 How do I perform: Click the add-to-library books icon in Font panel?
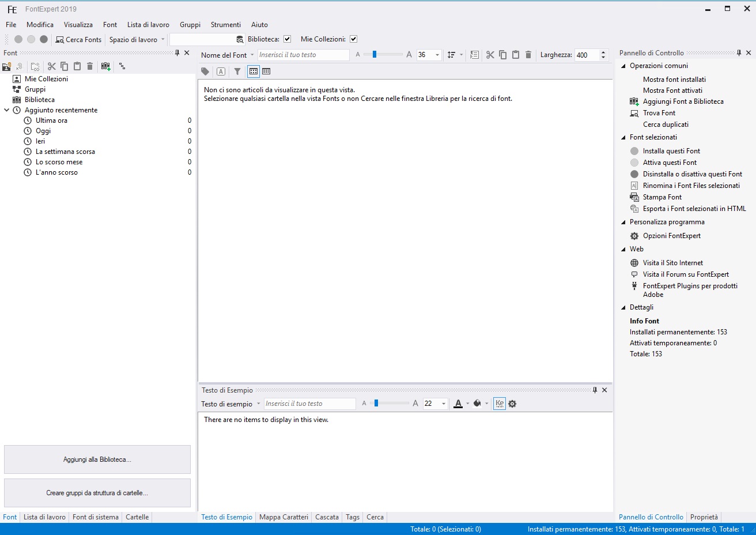[x=105, y=66]
